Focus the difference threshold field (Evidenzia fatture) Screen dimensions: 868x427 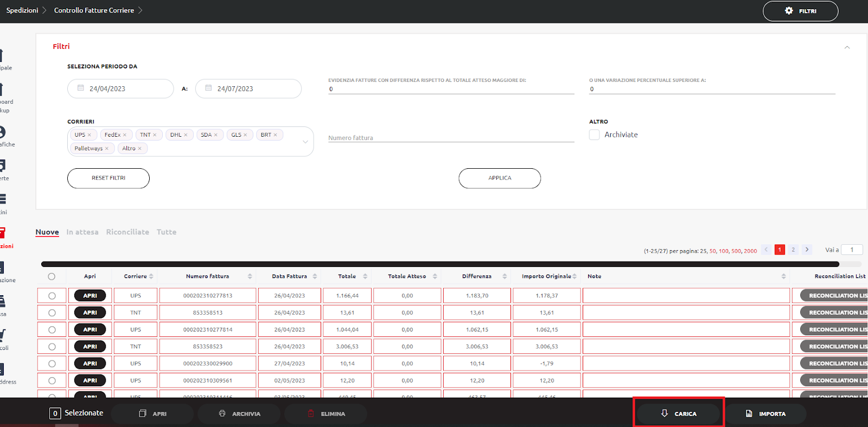pos(451,89)
